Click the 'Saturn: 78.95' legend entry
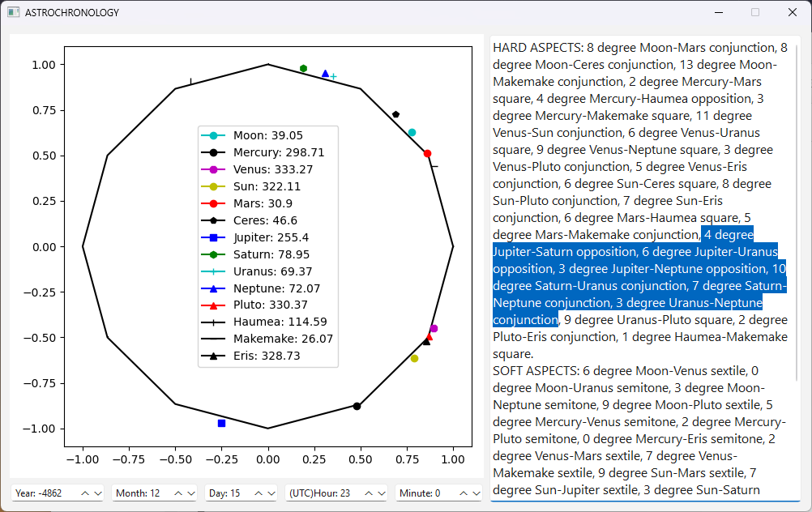The width and height of the screenshot is (812, 512). (x=255, y=254)
